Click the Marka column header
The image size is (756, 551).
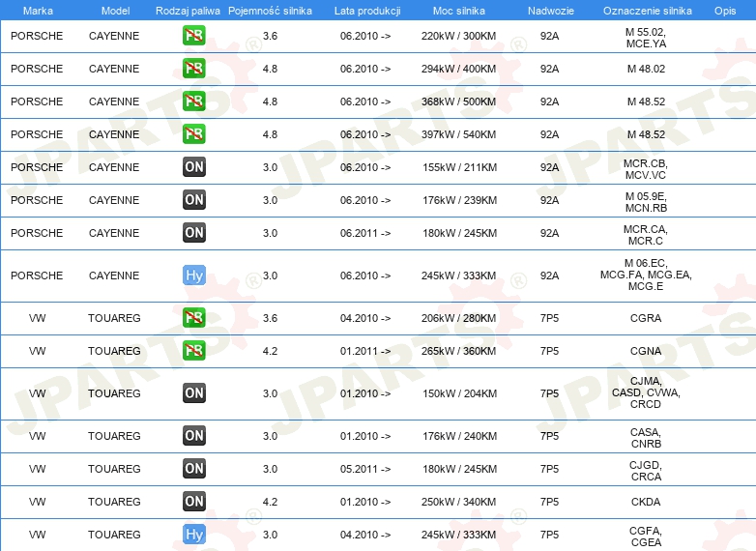tap(38, 11)
